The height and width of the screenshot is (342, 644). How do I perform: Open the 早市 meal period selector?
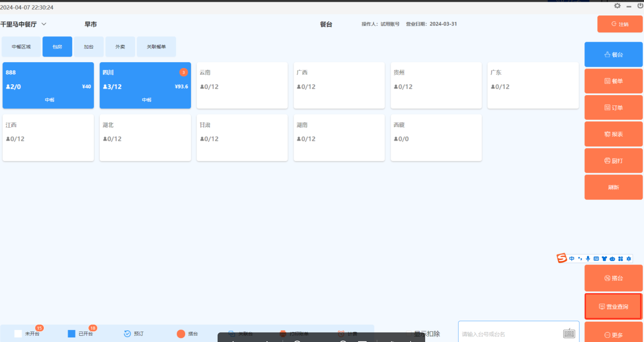pyautogui.click(x=90, y=24)
